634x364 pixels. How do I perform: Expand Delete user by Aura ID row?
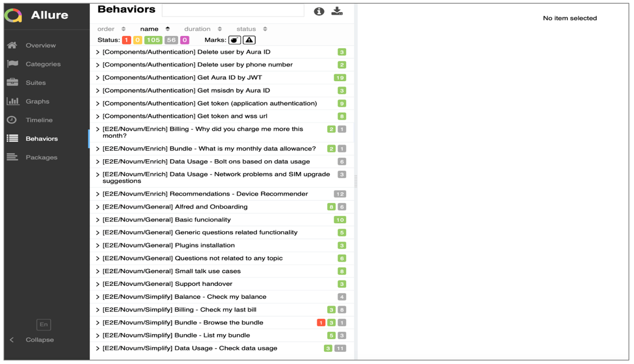click(222, 52)
